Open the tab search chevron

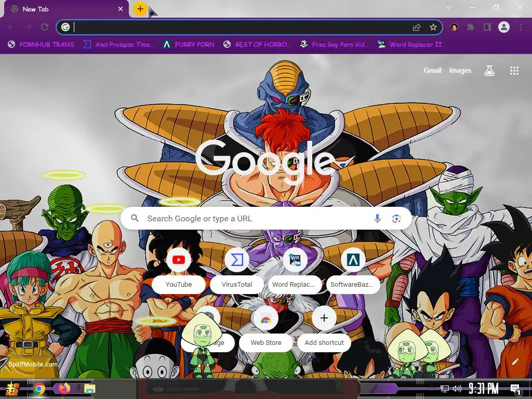click(448, 7)
